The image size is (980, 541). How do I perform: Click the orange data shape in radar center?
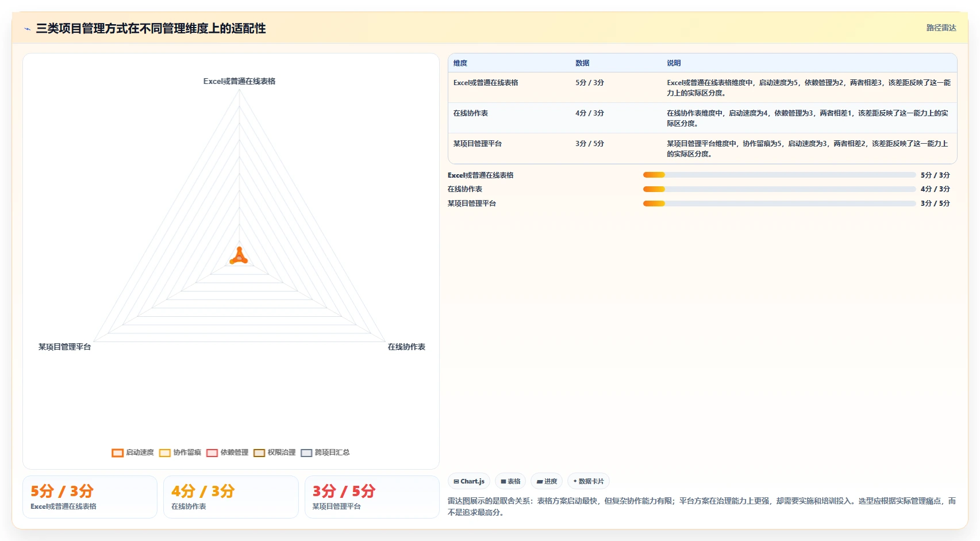coord(239,256)
